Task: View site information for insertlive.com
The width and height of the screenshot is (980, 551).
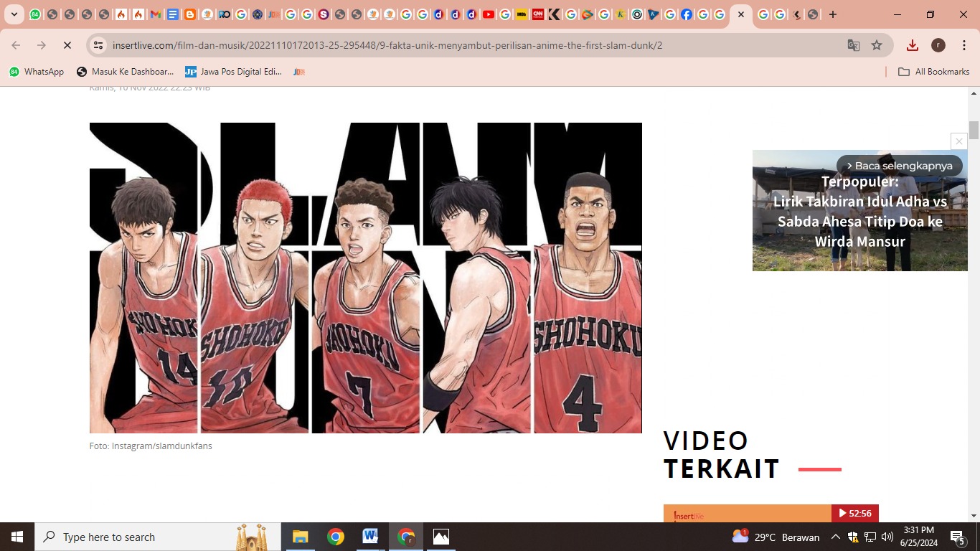Action: (99, 45)
